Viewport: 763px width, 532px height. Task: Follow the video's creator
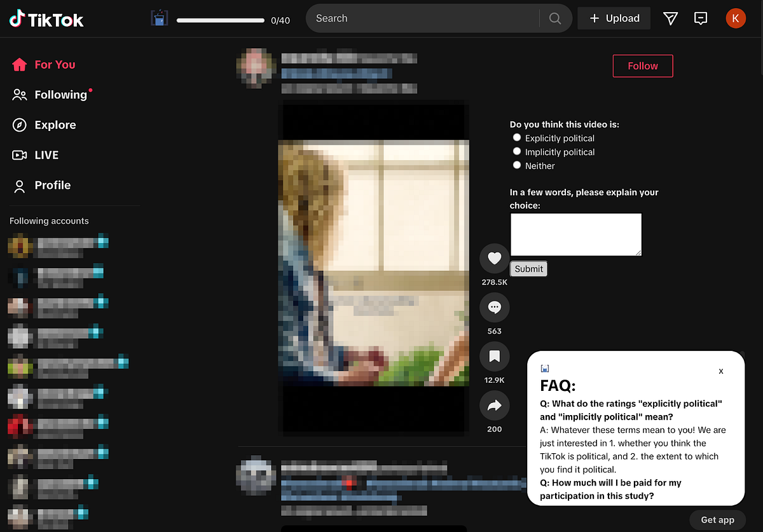click(642, 66)
